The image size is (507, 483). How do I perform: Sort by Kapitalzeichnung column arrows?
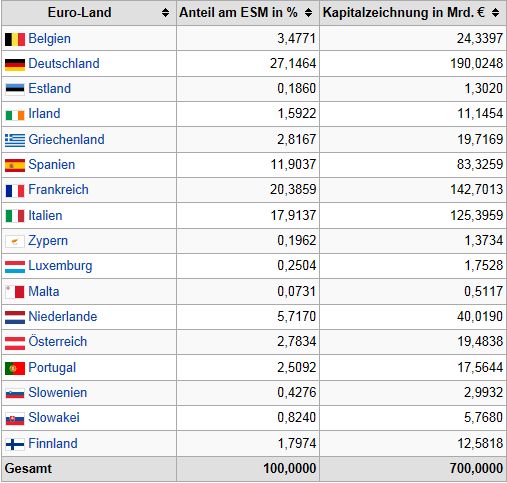[x=496, y=13]
